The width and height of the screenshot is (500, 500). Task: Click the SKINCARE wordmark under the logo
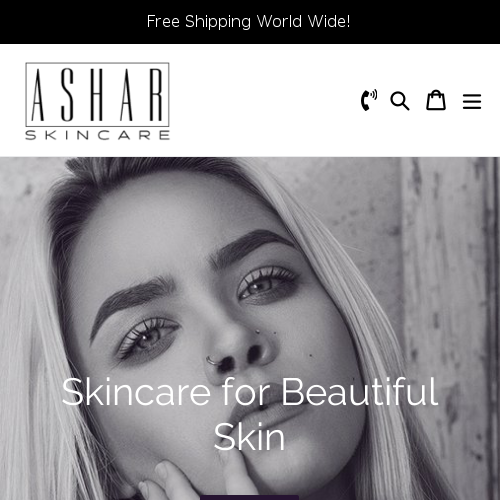98,135
